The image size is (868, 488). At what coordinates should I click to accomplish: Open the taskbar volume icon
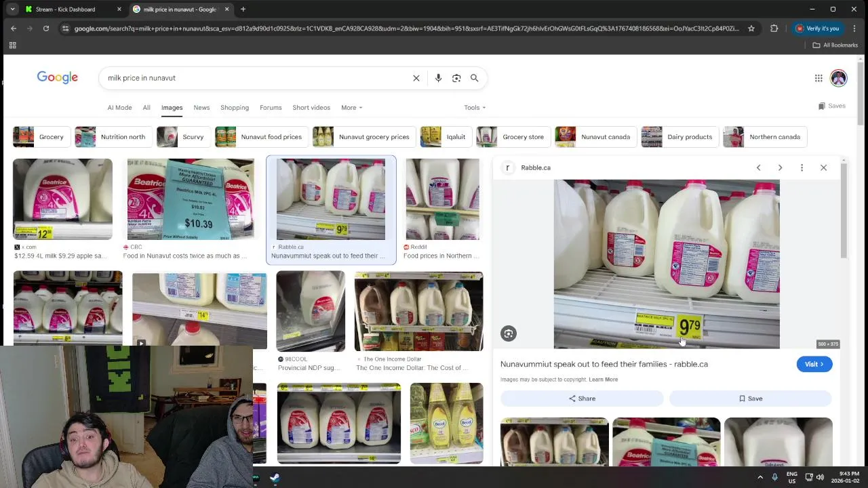(820, 477)
